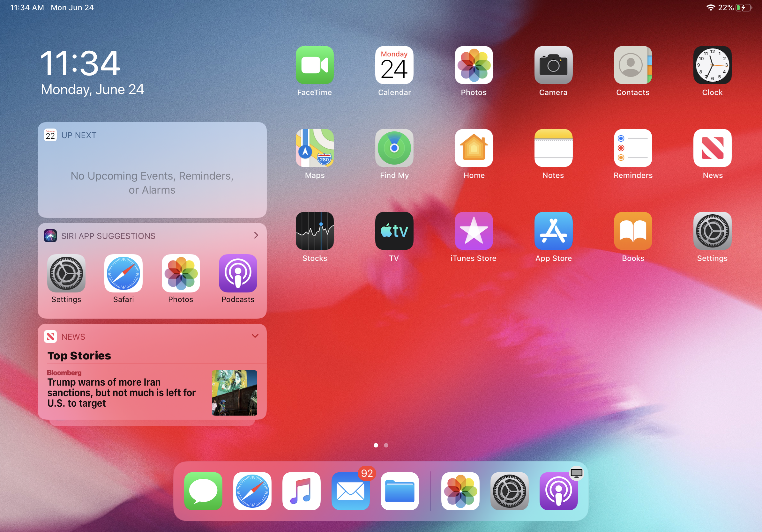Viewport: 762px width, 532px height.
Task: Collapse the News widget chevron
Action: tap(255, 336)
